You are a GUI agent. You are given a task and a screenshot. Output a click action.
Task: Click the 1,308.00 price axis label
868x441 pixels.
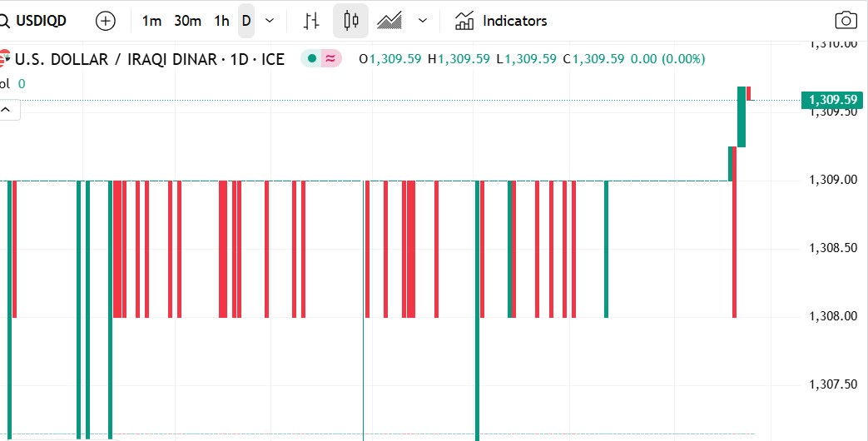834,316
